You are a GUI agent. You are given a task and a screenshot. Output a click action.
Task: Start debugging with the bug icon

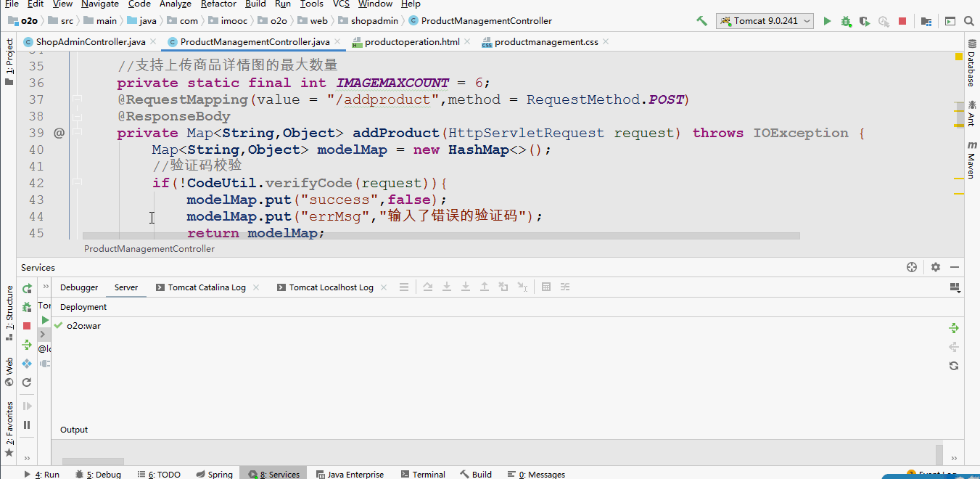coord(846,21)
